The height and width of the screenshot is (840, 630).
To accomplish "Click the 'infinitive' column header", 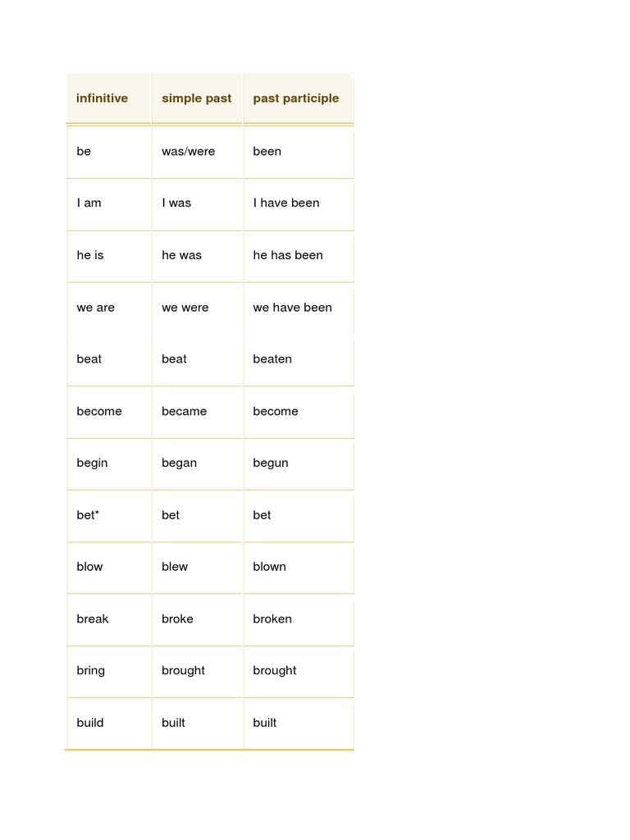I will (x=102, y=98).
